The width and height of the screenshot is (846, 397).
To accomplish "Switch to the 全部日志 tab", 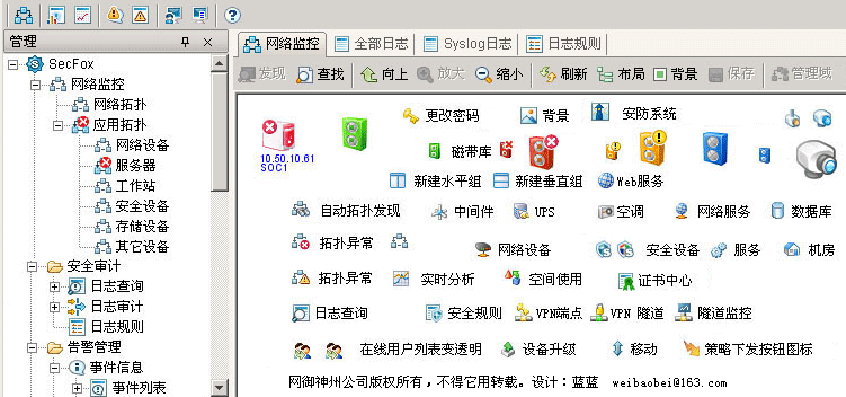I will point(371,44).
